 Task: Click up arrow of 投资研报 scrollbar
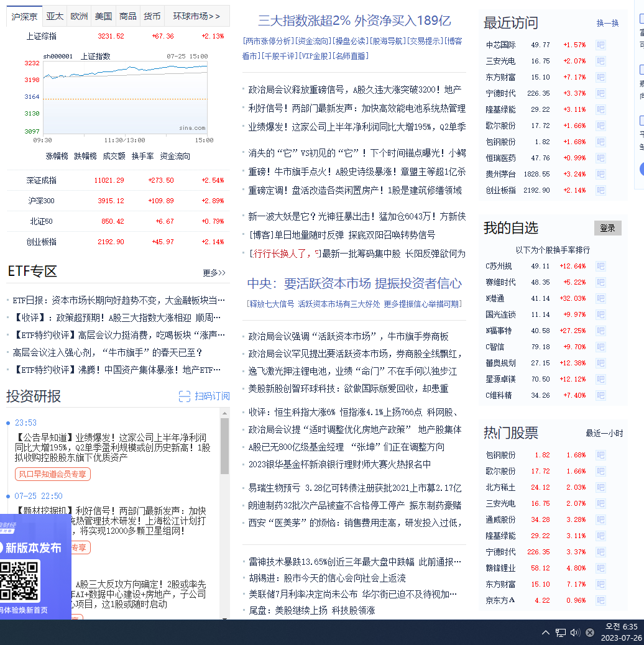pos(224,413)
